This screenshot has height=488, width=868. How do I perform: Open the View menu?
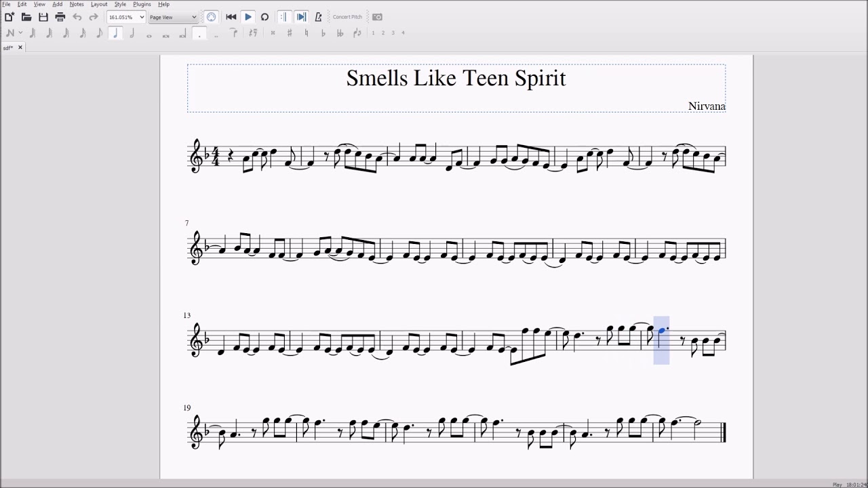(x=39, y=4)
